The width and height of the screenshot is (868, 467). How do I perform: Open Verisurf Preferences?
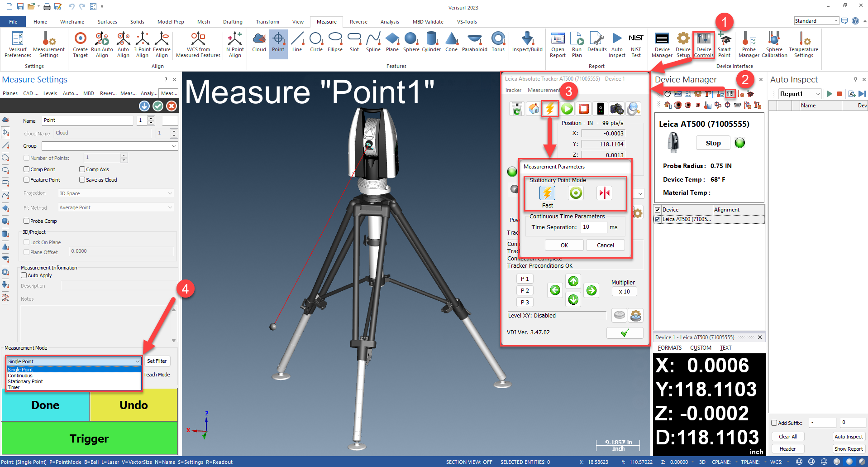pos(18,45)
